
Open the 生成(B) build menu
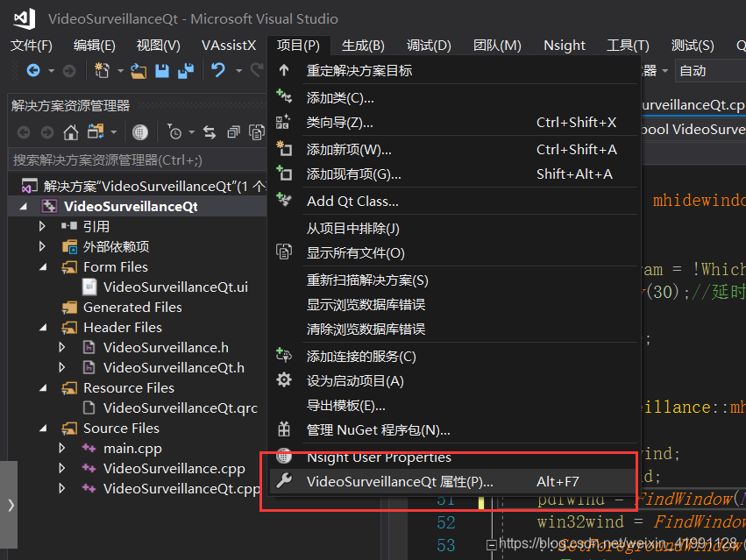point(363,46)
